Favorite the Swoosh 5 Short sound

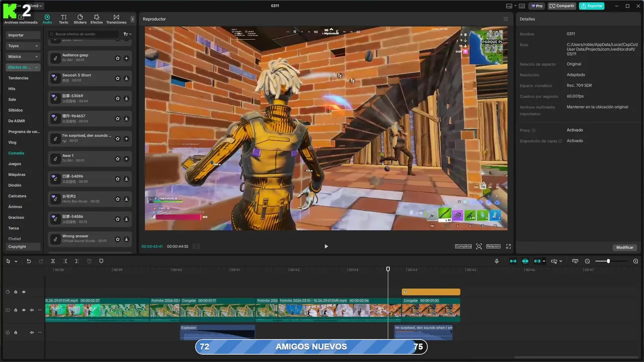click(x=118, y=78)
